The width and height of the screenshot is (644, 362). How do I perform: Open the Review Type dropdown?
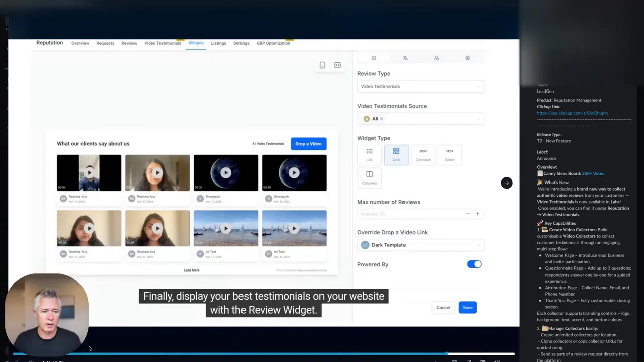coord(421,86)
